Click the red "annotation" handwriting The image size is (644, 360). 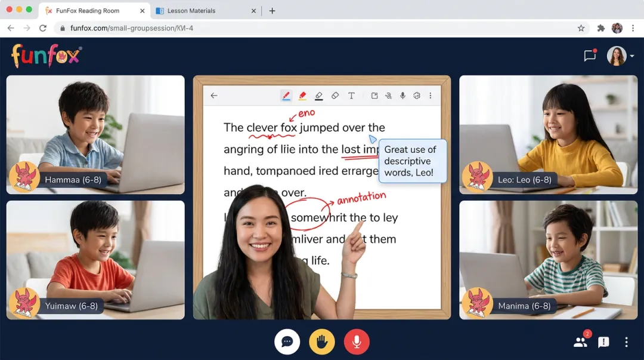361,198
